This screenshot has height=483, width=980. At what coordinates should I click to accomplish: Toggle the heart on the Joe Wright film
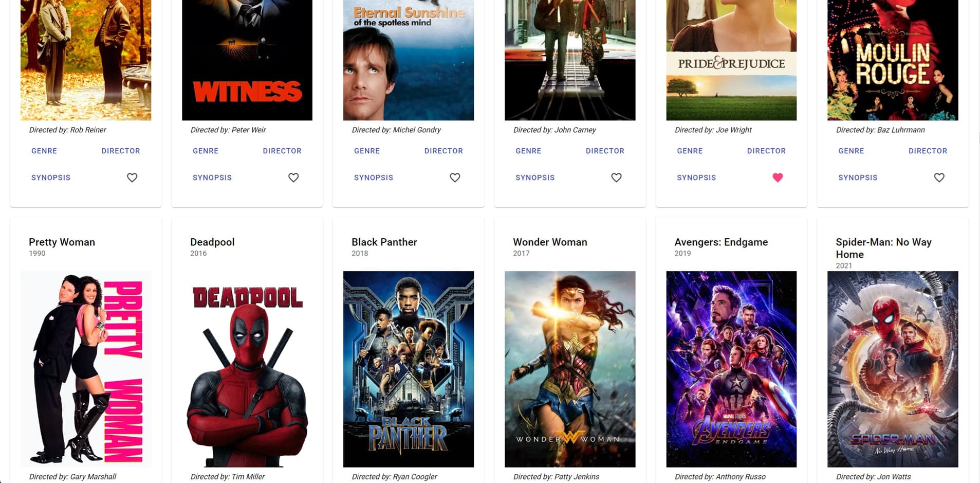pos(778,177)
